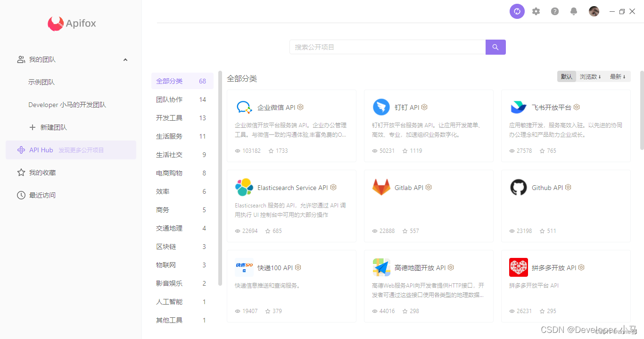The width and height of the screenshot is (644, 339).
Task: Open the 飞书开放平台 title link
Action: coord(552,107)
